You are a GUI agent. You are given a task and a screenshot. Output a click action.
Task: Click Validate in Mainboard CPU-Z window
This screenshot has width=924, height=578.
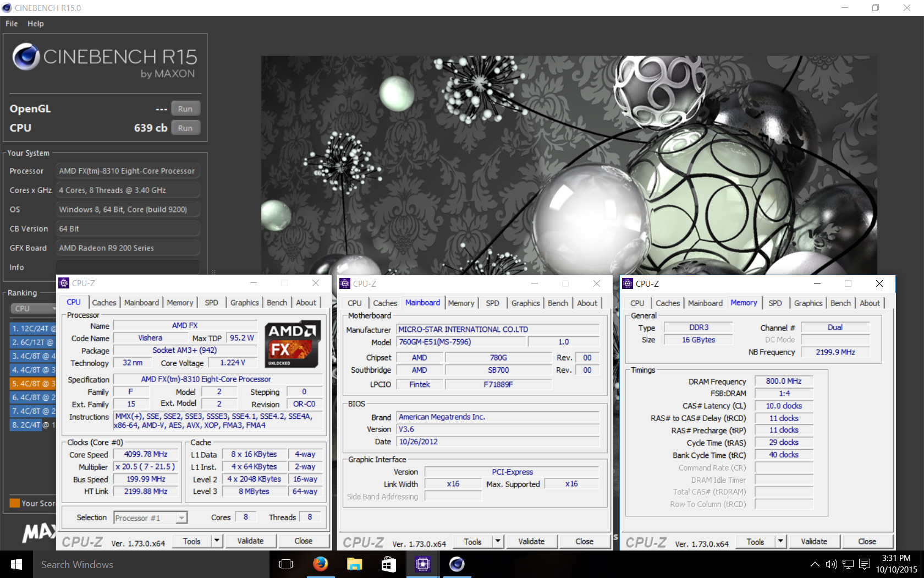[531, 542]
